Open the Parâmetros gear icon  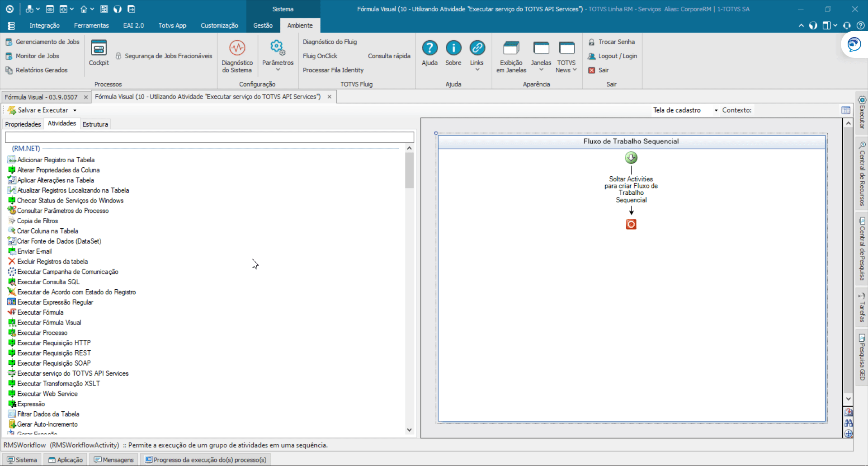[x=278, y=48]
